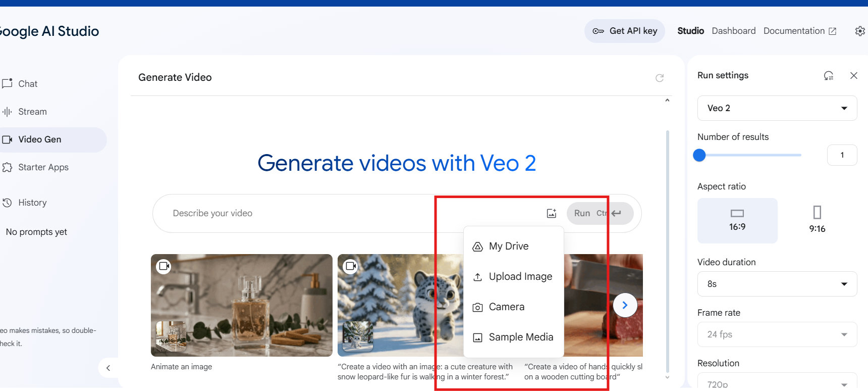Close the Run settings panel
The image size is (868, 391).
pyautogui.click(x=854, y=76)
